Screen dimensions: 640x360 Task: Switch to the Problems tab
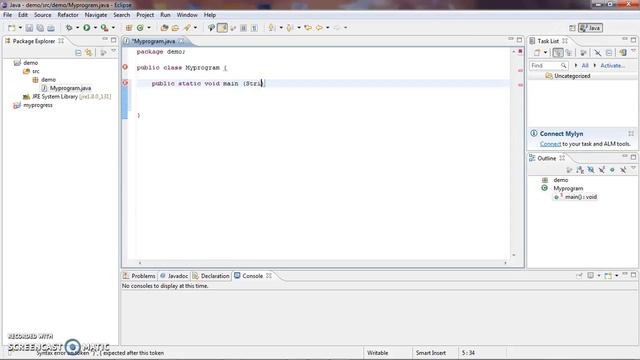pyautogui.click(x=139, y=276)
